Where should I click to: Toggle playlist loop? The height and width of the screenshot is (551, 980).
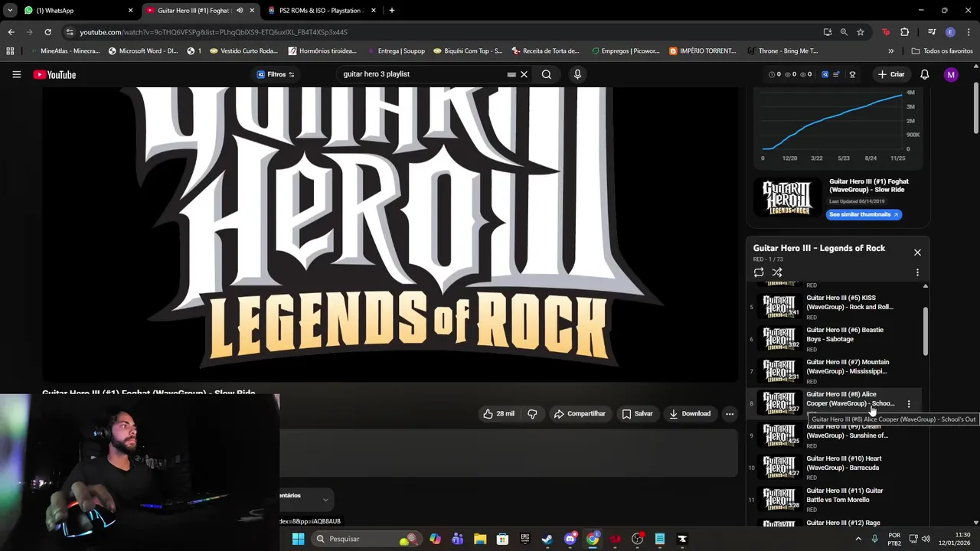click(759, 272)
